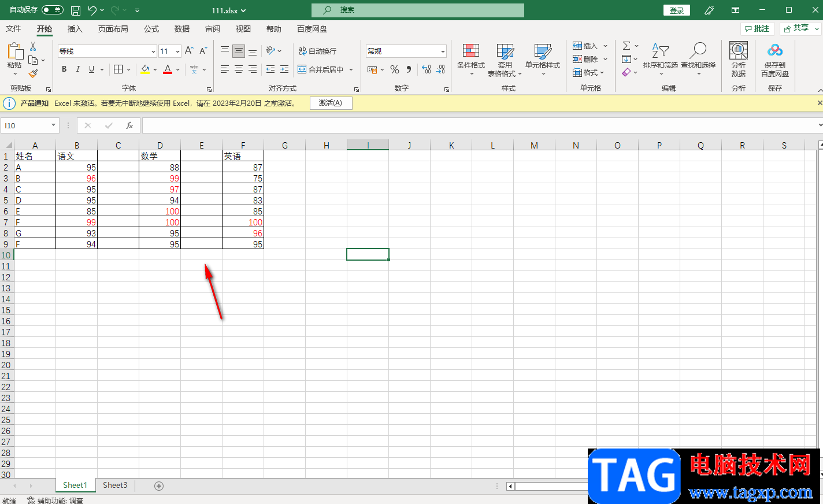The height and width of the screenshot is (504, 823).
Task: Click the Cut scissors icon
Action: click(33, 47)
